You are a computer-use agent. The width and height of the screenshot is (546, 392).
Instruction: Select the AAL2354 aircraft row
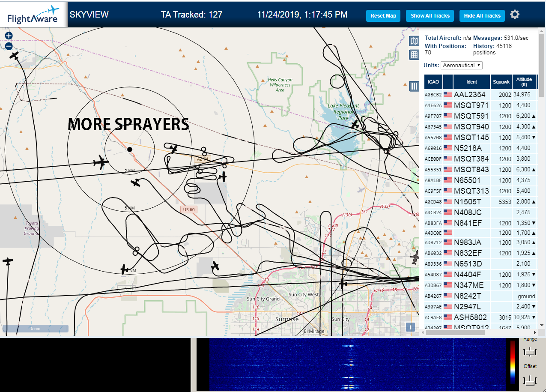click(x=480, y=94)
